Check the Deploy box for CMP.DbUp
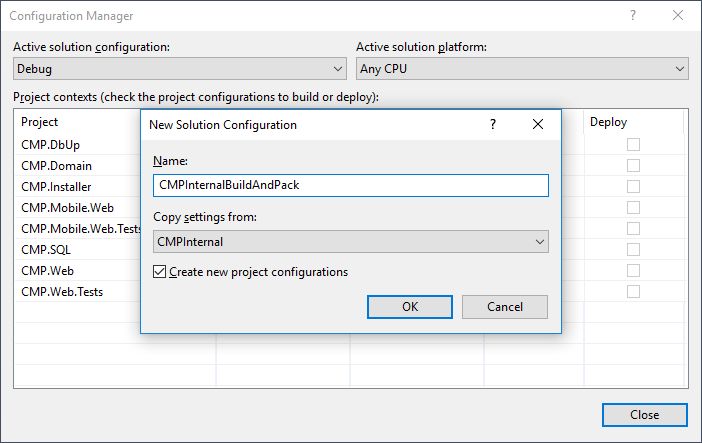This screenshot has width=702, height=443. 633,145
